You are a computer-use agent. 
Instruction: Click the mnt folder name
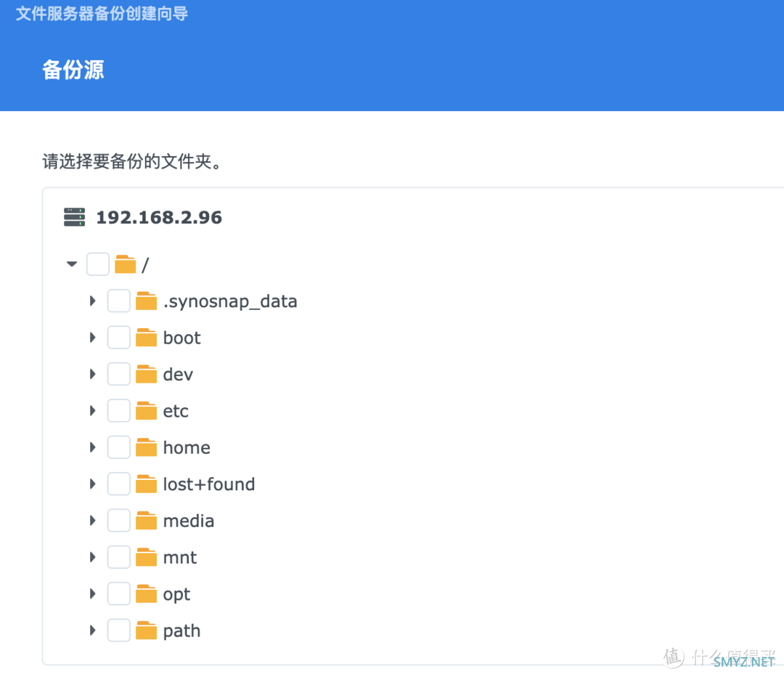pyautogui.click(x=180, y=558)
